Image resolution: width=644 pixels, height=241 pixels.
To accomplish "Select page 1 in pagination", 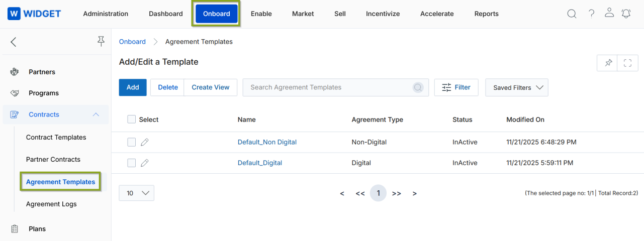I will (x=378, y=193).
